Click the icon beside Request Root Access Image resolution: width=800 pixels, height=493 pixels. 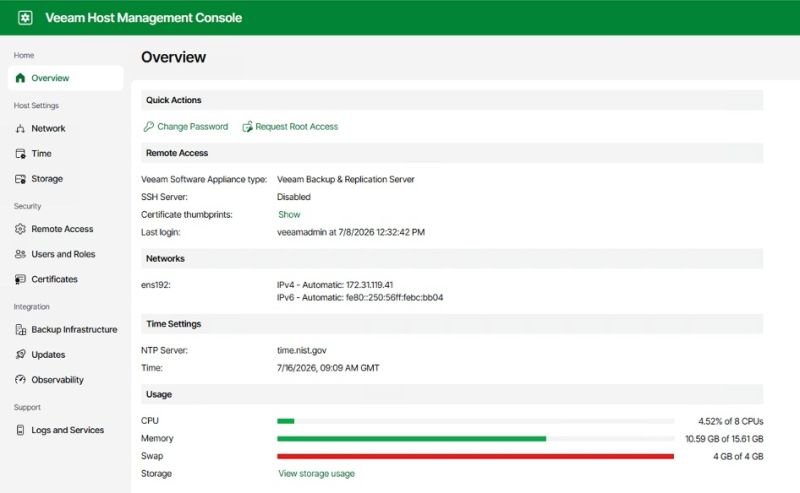[247, 127]
